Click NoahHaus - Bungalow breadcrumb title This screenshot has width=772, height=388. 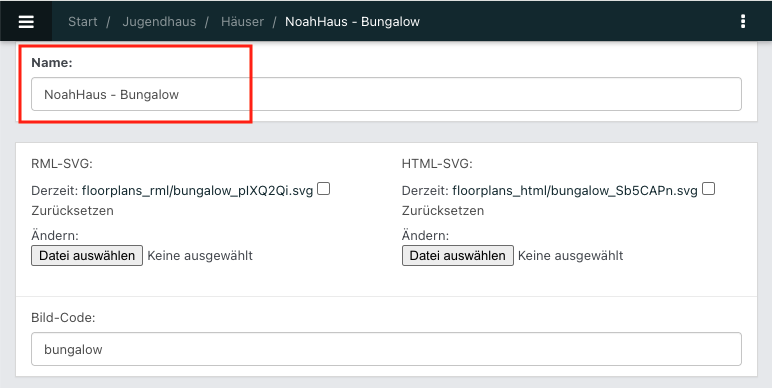353,22
